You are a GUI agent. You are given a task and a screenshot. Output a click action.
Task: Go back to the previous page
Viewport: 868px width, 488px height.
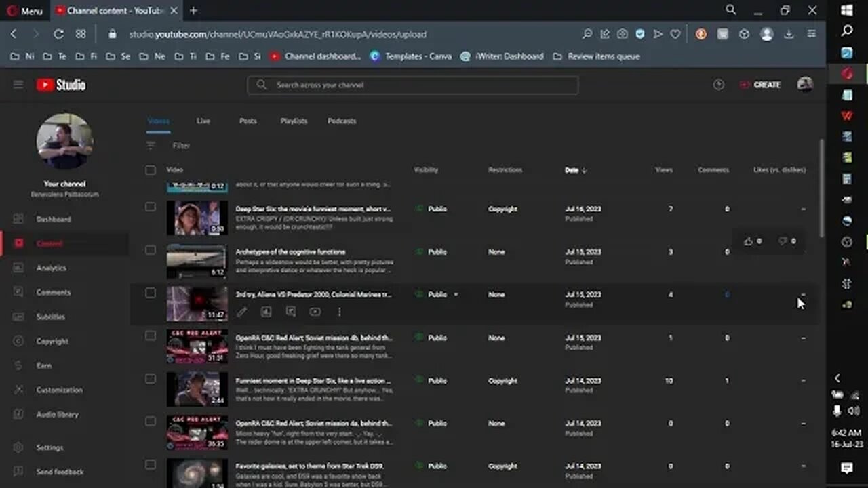pyautogui.click(x=14, y=34)
